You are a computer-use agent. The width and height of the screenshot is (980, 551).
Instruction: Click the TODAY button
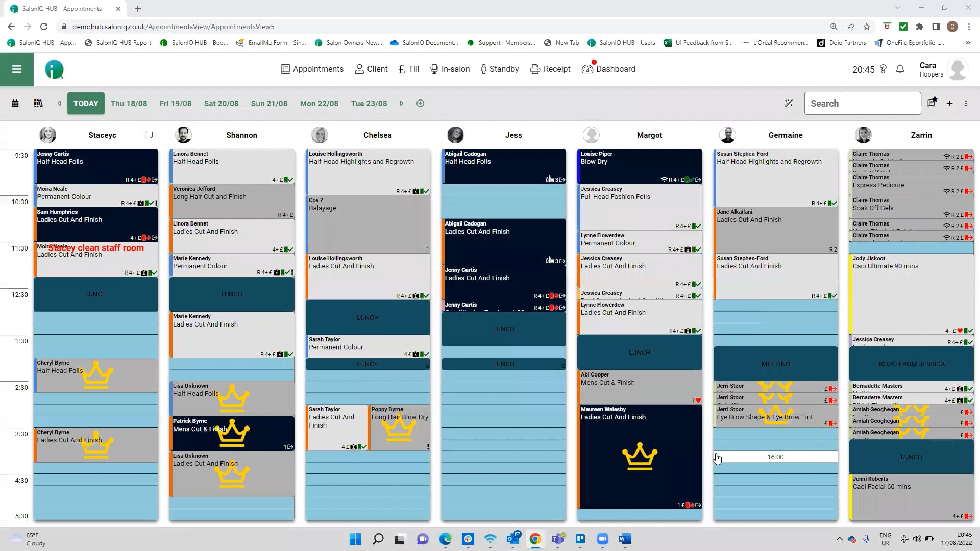coord(86,104)
